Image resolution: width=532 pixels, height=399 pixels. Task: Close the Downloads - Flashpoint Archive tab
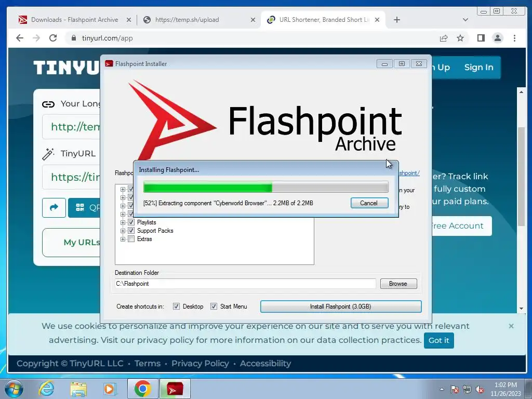(x=129, y=20)
